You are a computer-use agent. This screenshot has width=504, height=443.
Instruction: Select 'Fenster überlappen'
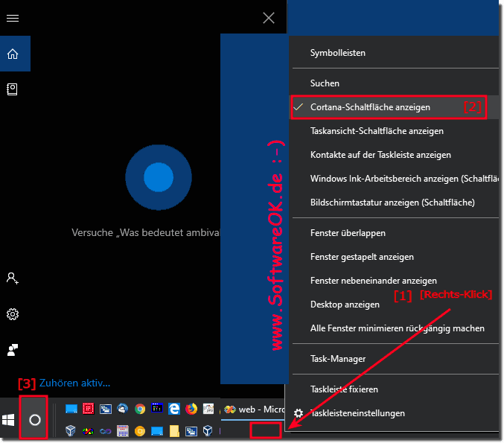pyautogui.click(x=395, y=233)
